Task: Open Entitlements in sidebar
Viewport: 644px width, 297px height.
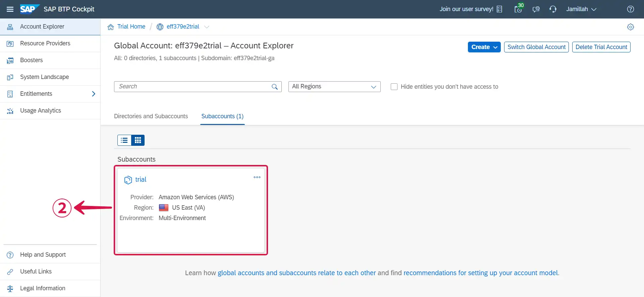Action: click(50, 94)
